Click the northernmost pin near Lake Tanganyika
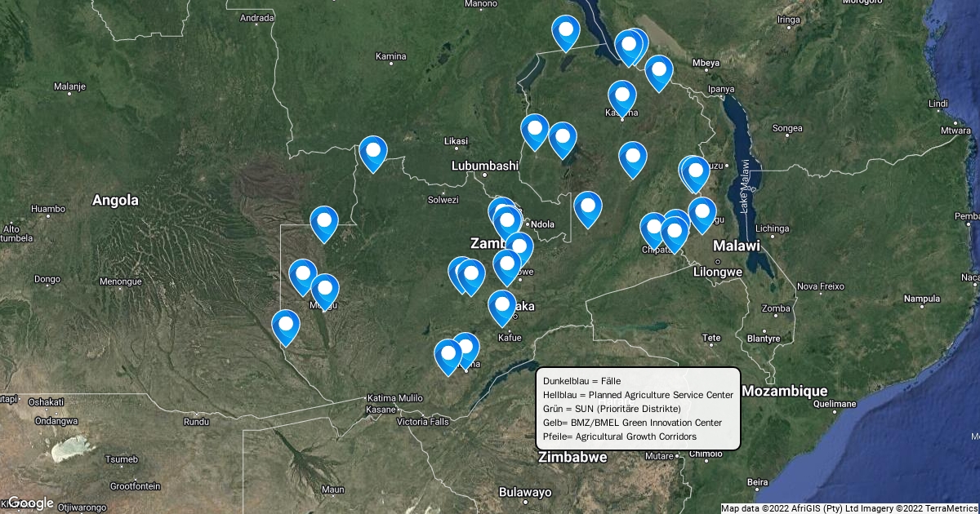The width and height of the screenshot is (980, 514). click(x=566, y=31)
